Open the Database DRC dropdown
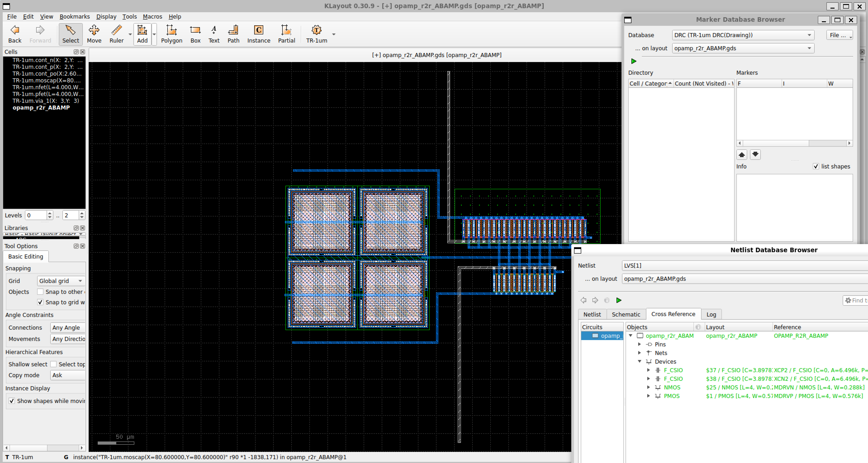 (743, 35)
